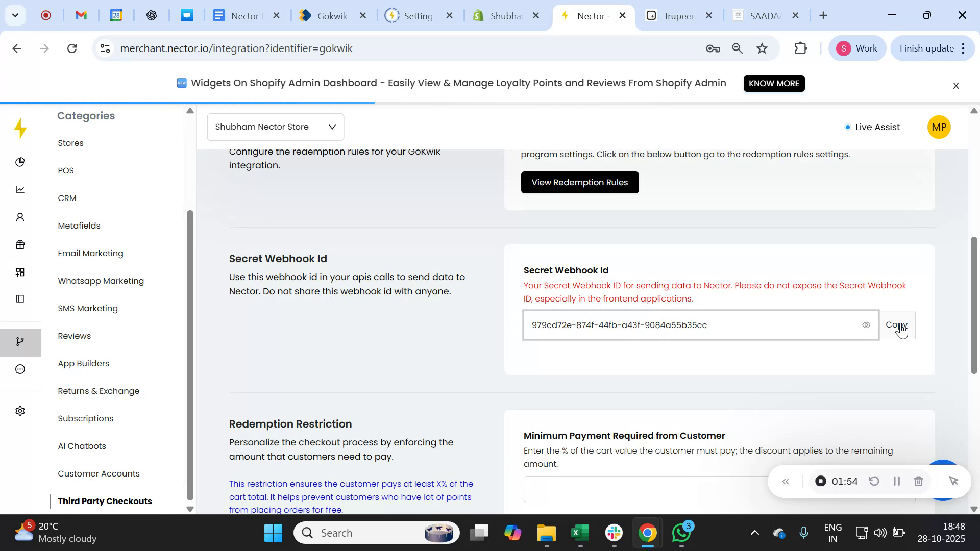Select the performance chart icon in sidebar

20,189
